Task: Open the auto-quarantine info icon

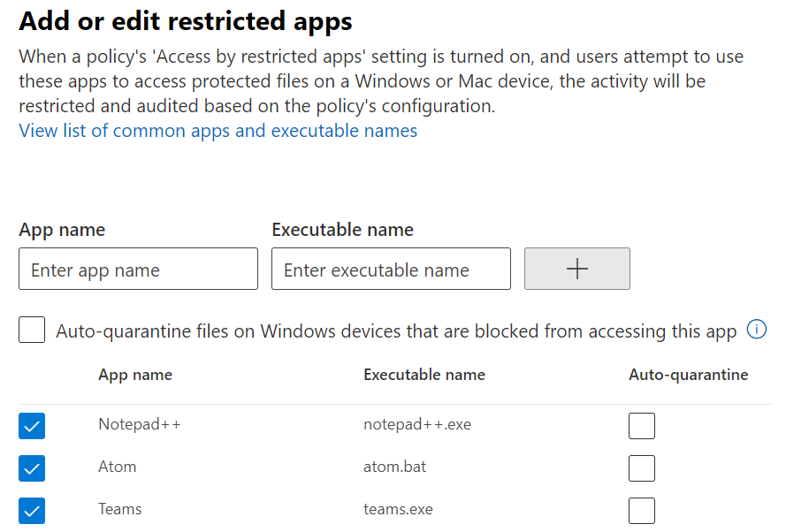Action: 757,330
